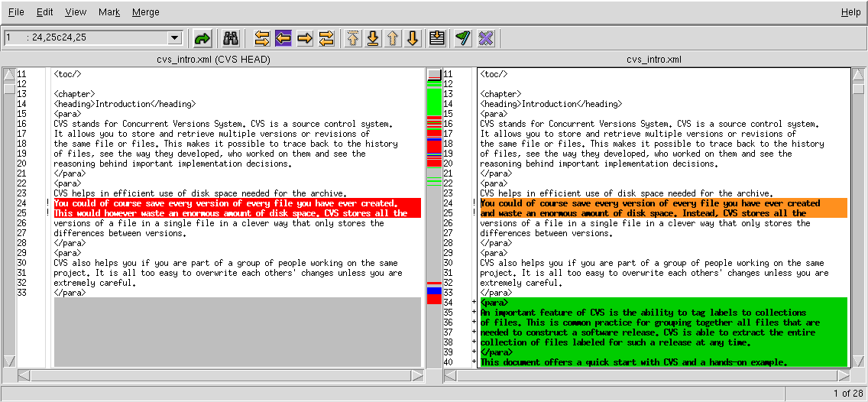Open the Mark menu
This screenshot has width=868, height=402.
point(109,12)
